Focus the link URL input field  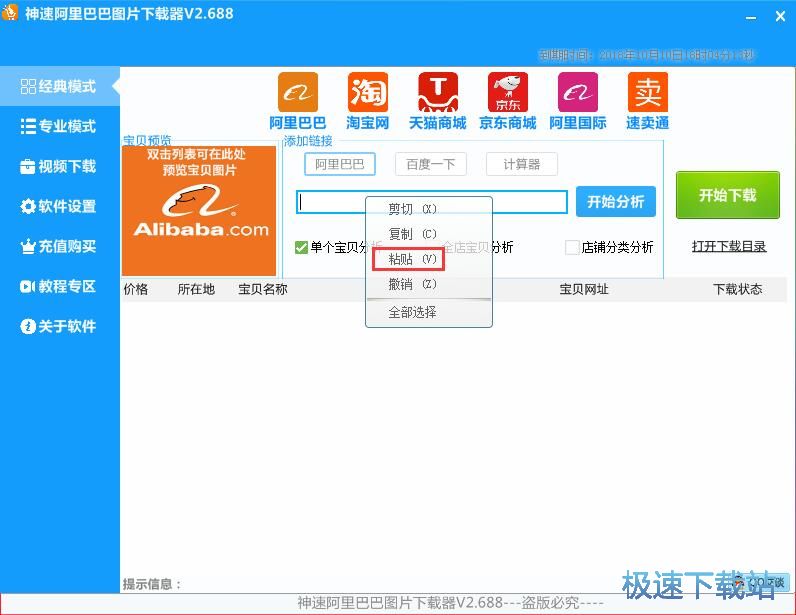[x=432, y=202]
